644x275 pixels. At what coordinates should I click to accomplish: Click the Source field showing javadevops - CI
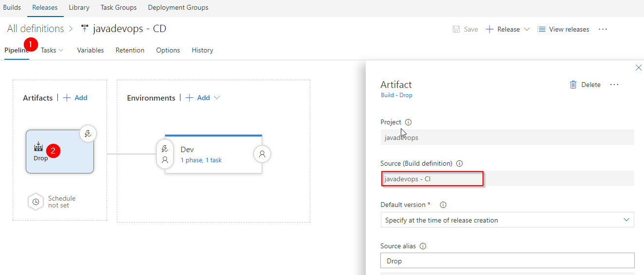click(x=507, y=178)
